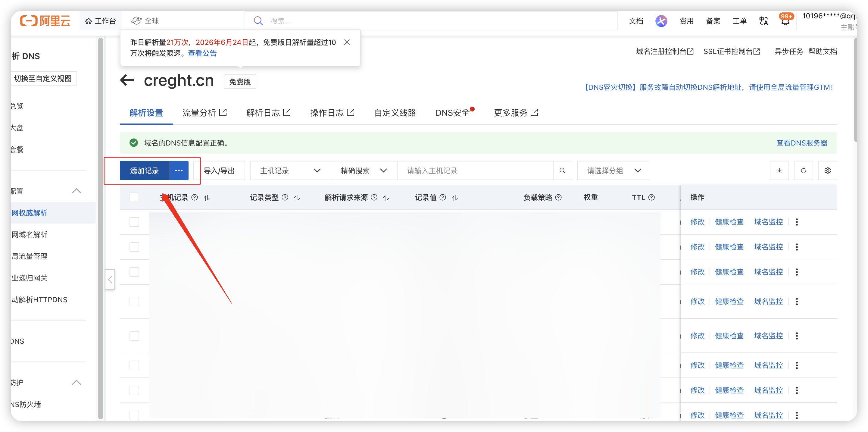Open SSL证书控制台 external link

pos(732,51)
